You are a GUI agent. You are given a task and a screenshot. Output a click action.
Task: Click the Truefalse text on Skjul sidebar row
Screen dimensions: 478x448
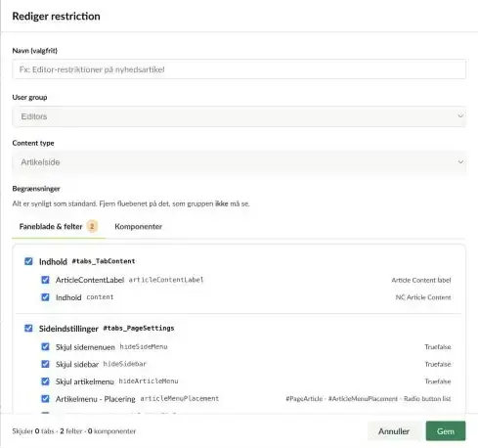pyautogui.click(x=438, y=364)
